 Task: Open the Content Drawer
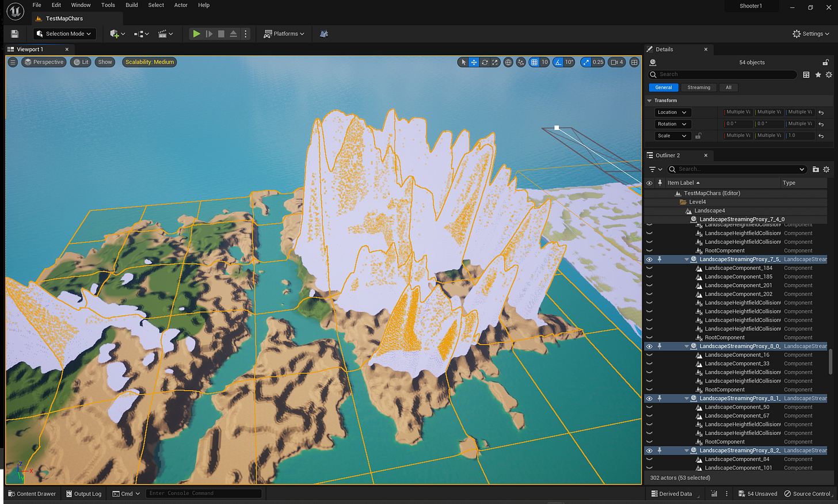[31, 494]
